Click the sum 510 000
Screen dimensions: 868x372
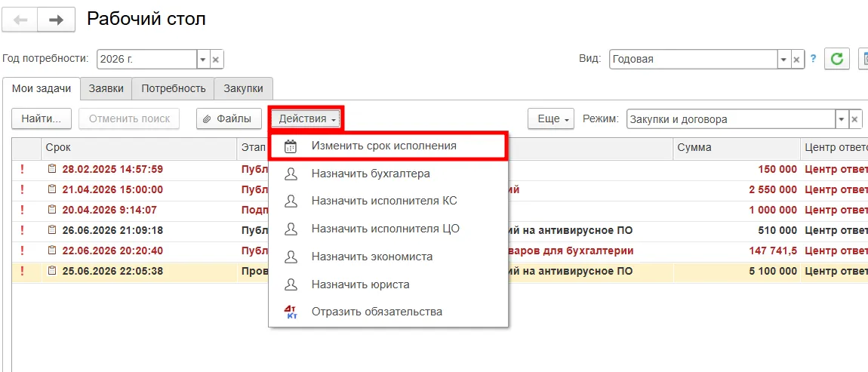click(x=777, y=229)
